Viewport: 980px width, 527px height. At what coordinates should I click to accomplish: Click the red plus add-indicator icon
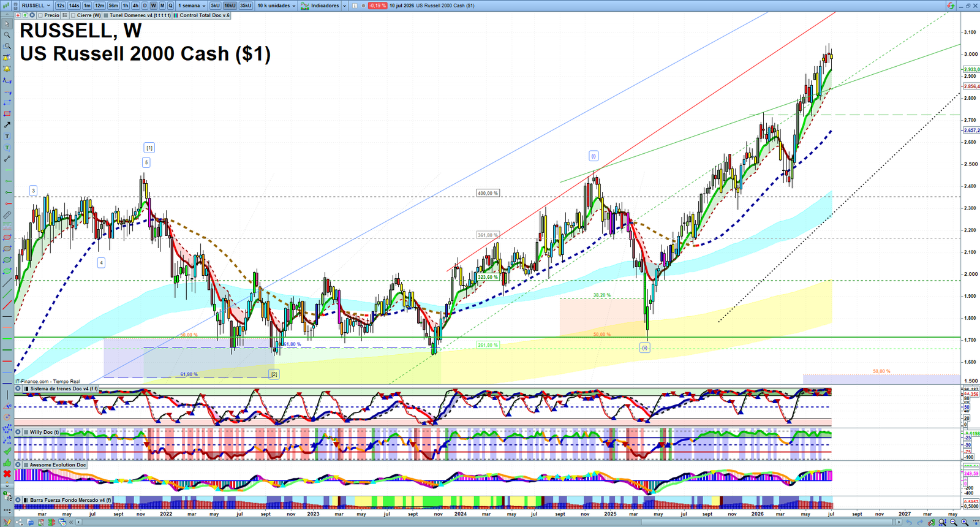tap(18, 15)
